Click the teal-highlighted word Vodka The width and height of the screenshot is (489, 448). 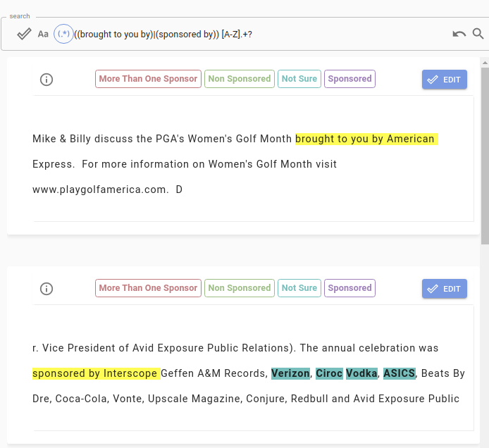[361, 373]
